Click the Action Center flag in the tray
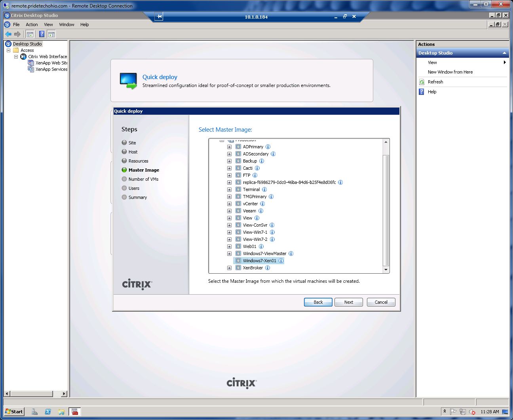 click(x=454, y=412)
